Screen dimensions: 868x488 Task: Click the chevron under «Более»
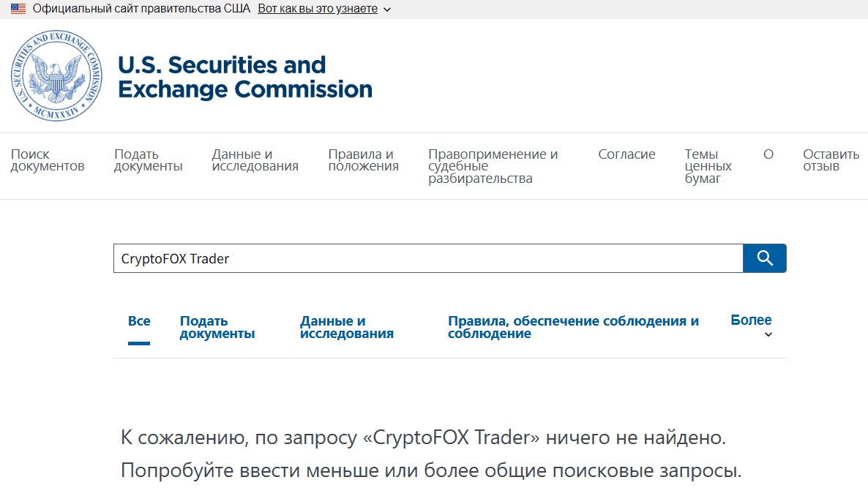768,334
